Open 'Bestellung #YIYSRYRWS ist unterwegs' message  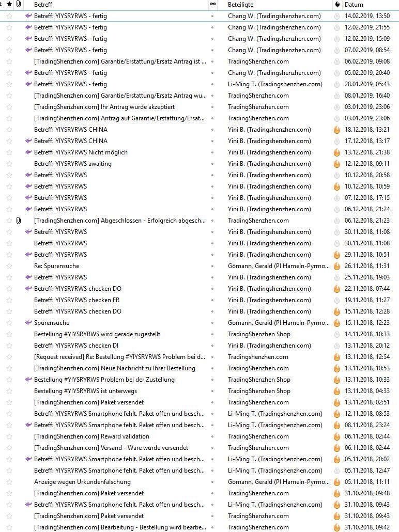click(86, 391)
